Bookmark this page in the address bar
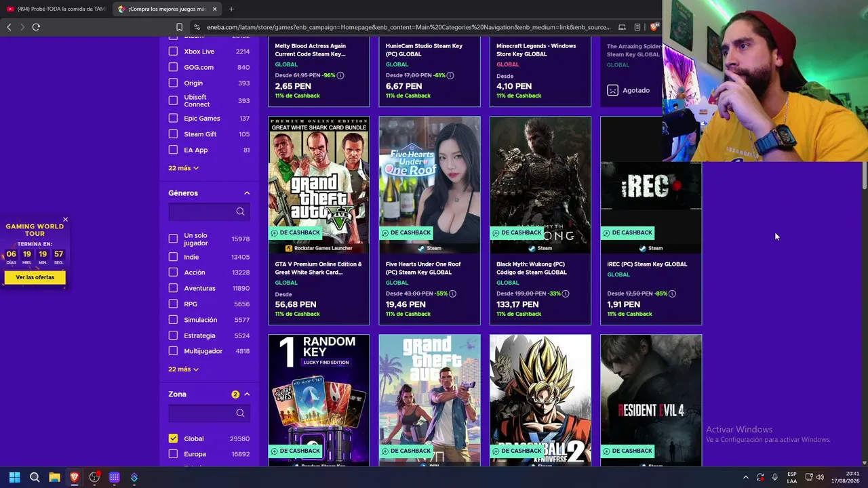868x488 pixels. pyautogui.click(x=179, y=27)
